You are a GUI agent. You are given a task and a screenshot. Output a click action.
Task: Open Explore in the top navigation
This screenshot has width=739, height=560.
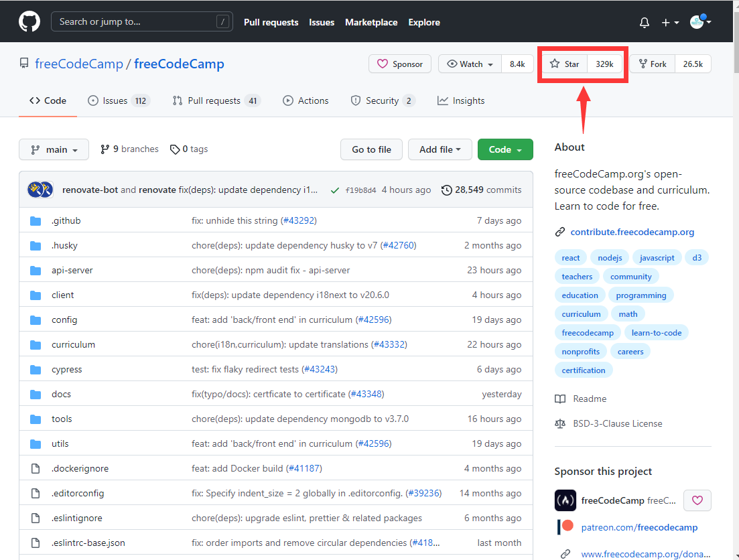(424, 22)
